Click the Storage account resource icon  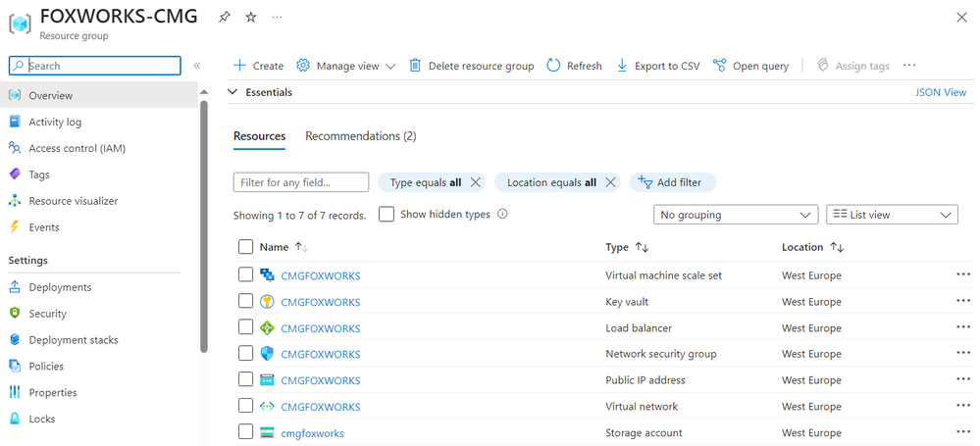267,433
